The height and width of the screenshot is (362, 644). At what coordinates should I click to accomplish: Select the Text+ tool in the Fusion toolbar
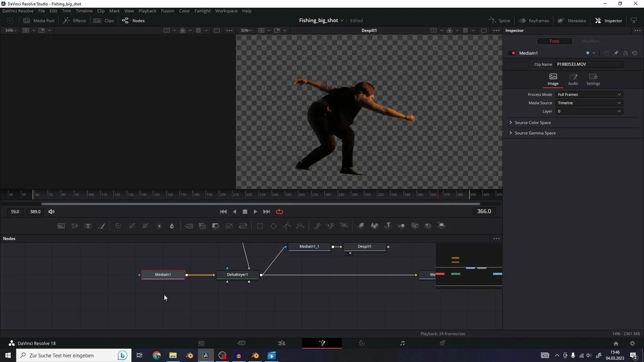coord(88,226)
